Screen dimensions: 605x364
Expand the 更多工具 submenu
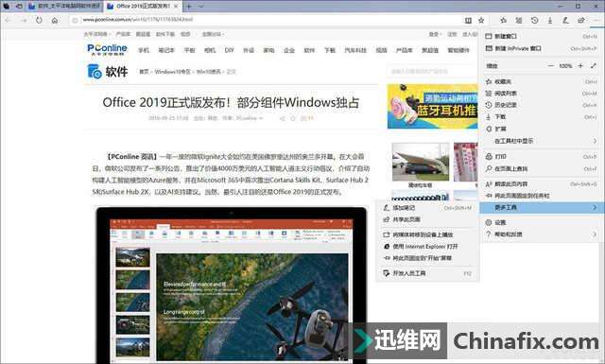click(540, 208)
